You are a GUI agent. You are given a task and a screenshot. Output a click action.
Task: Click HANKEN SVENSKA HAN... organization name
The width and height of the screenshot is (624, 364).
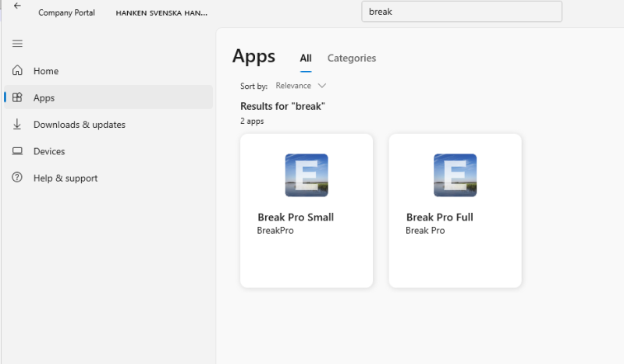pyautogui.click(x=161, y=13)
